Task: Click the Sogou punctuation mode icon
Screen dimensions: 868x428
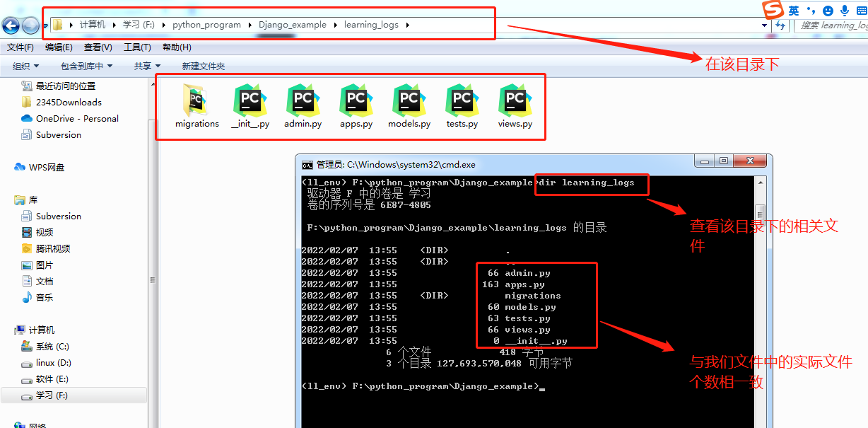Action: click(811, 11)
